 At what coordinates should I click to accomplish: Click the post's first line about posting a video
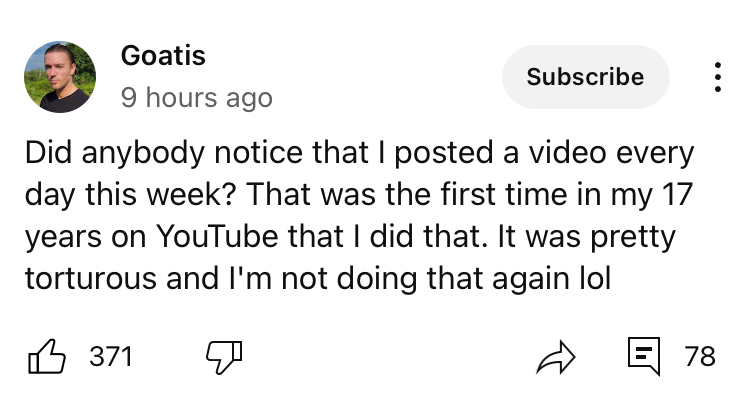(x=358, y=156)
